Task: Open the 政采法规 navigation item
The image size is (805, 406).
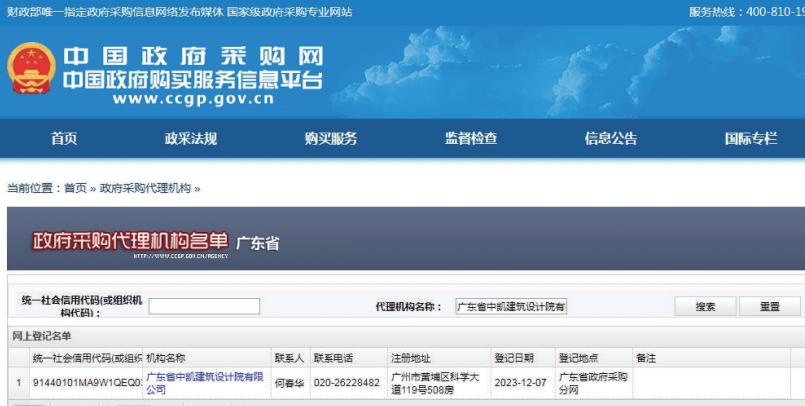Action: pos(190,139)
